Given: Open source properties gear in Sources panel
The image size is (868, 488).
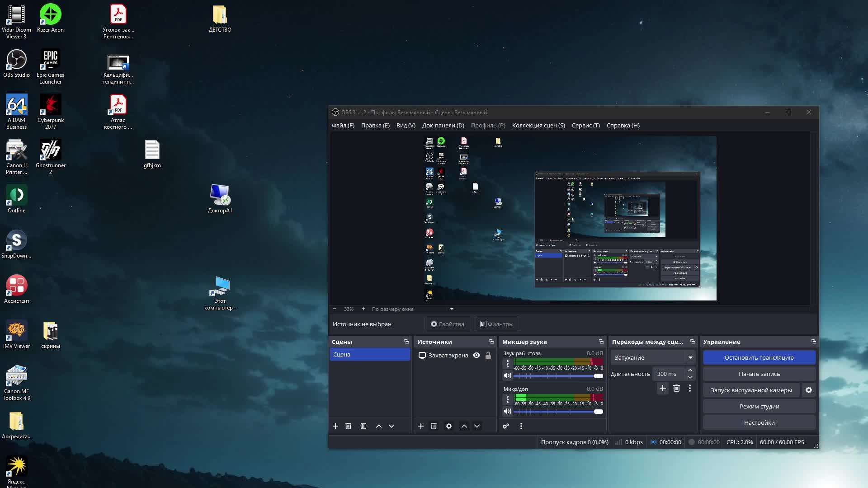Looking at the screenshot, I should click(448, 426).
